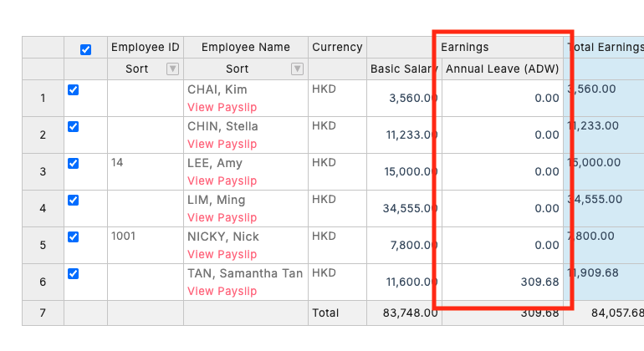Click basic salary 11,600.00 cell
The image size is (644, 351).
point(404,282)
